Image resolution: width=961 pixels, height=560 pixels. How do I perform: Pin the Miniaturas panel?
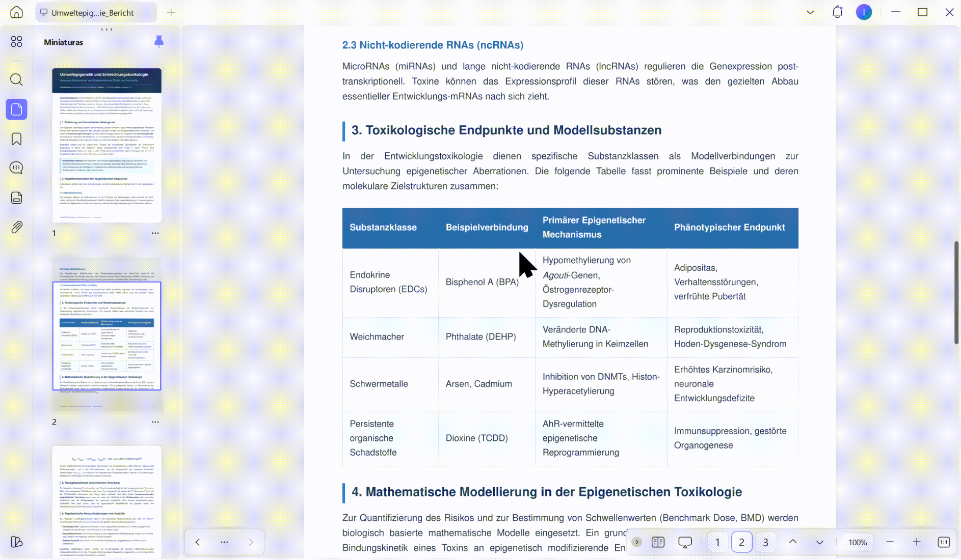coord(159,42)
